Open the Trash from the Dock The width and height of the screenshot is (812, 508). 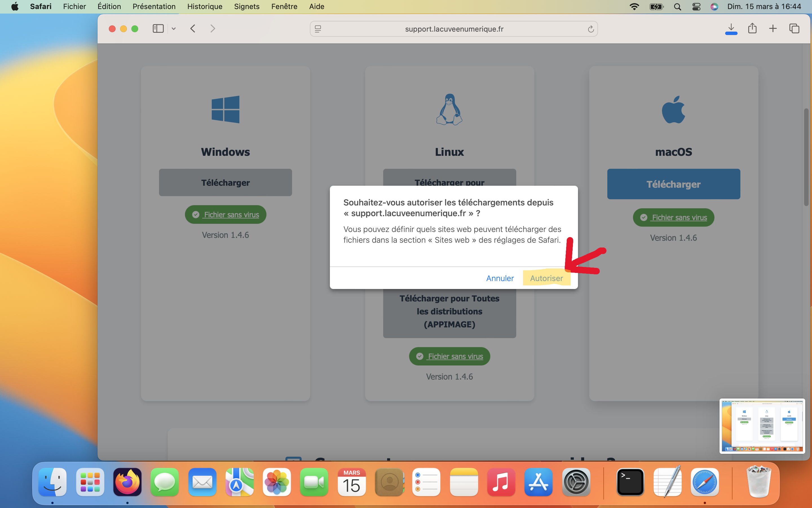click(x=759, y=481)
